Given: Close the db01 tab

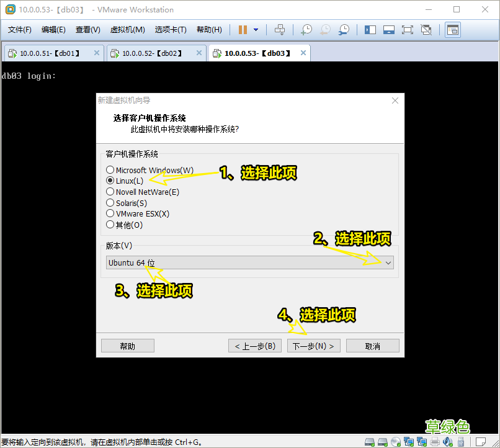Looking at the screenshot, I should pos(97,53).
